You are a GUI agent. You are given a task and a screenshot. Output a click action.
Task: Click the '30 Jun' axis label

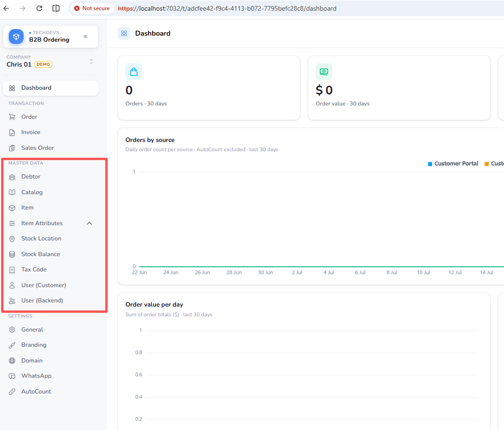click(x=266, y=272)
